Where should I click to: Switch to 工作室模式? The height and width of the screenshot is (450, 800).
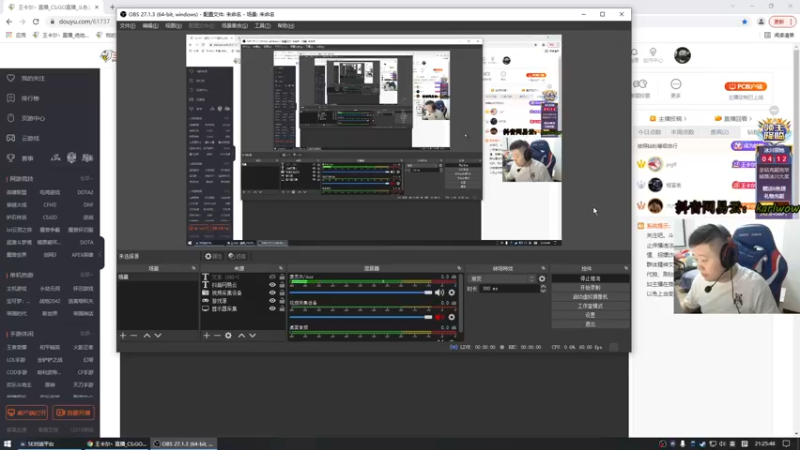click(590, 306)
